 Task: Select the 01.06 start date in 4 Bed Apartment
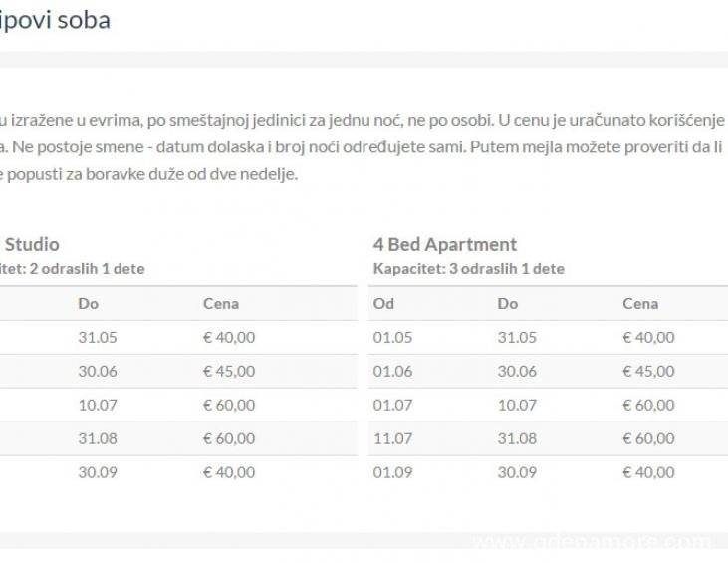pyautogui.click(x=392, y=372)
